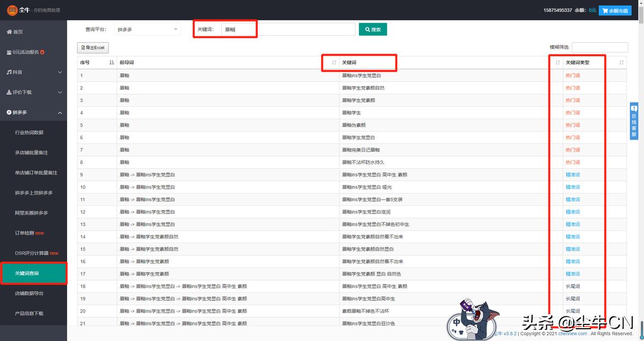Click the 尘牛 logo icon
644x341 pixels.
tap(11, 10)
